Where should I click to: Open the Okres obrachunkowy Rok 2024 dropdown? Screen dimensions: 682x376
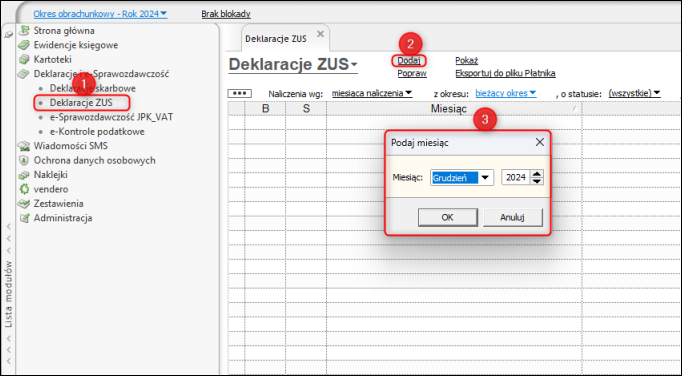[x=100, y=14]
